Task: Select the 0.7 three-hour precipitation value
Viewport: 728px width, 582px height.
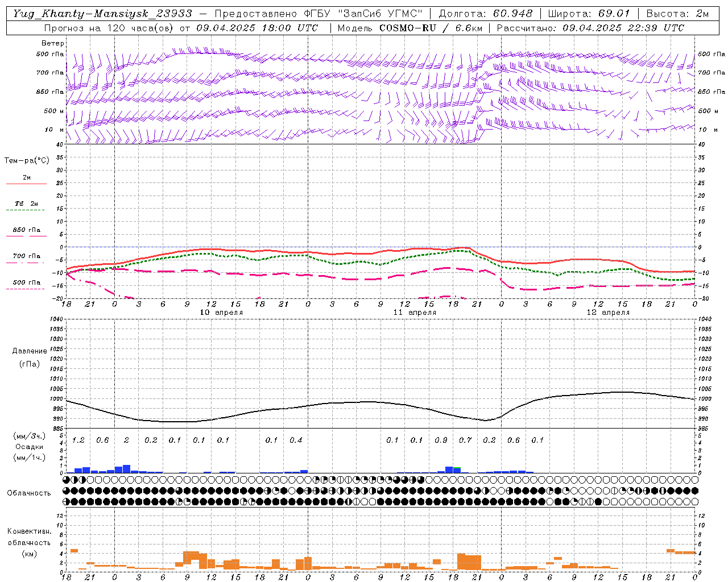Action: (465, 440)
